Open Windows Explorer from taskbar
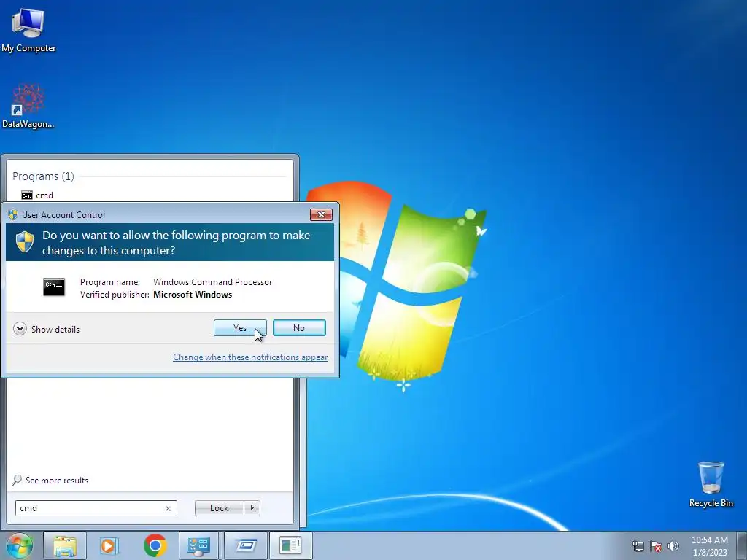The image size is (747, 560). click(65, 545)
